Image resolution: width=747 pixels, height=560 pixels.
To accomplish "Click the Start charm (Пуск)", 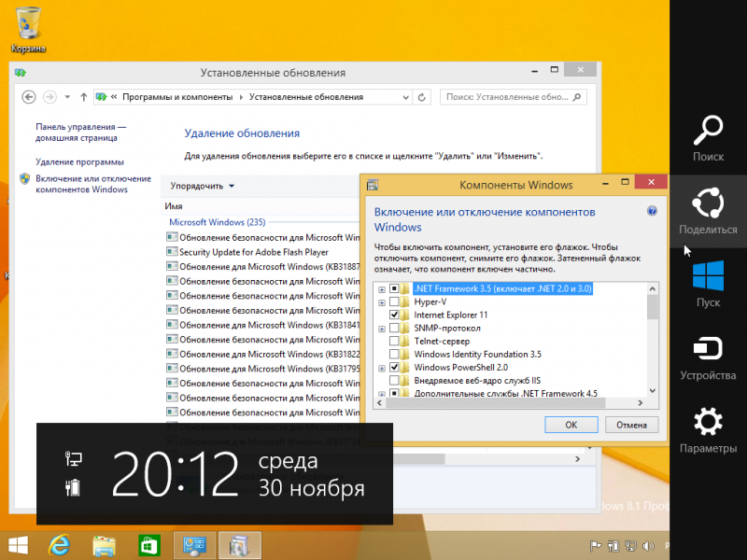I will click(708, 284).
